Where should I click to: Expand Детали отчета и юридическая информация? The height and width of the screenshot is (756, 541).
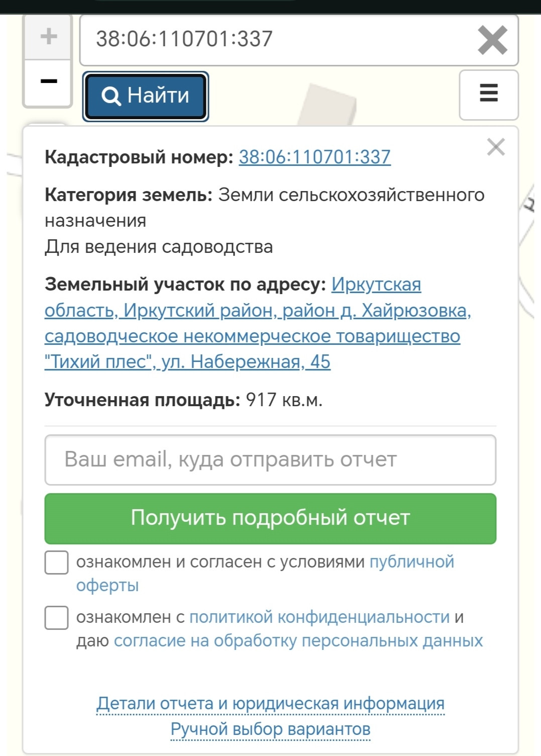click(270, 703)
